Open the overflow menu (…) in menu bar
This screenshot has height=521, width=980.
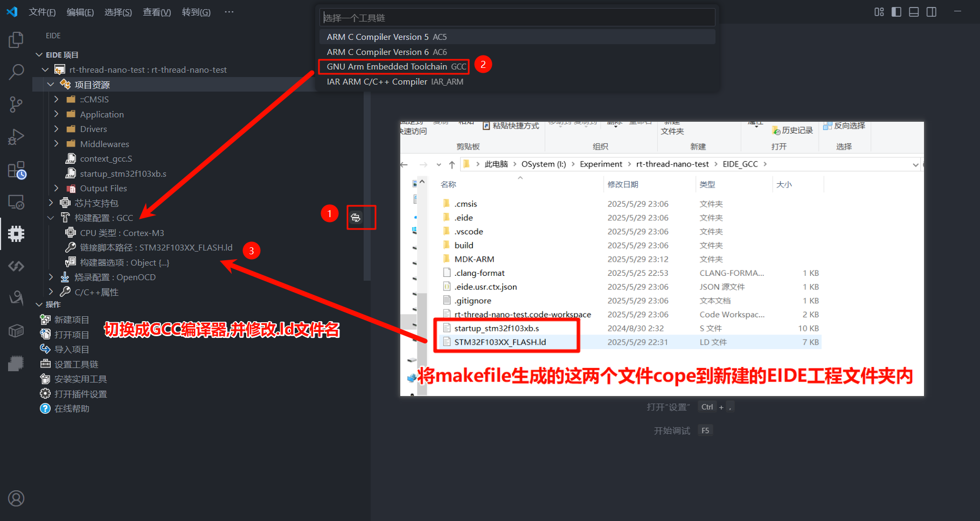tap(229, 12)
